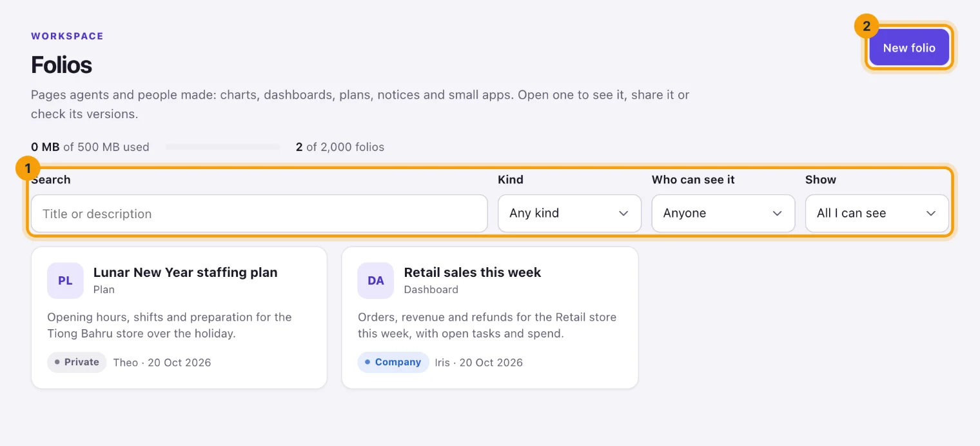Viewport: 980px width, 446px height.
Task: Open the Show dropdown set to All I can see
Action: (x=877, y=213)
